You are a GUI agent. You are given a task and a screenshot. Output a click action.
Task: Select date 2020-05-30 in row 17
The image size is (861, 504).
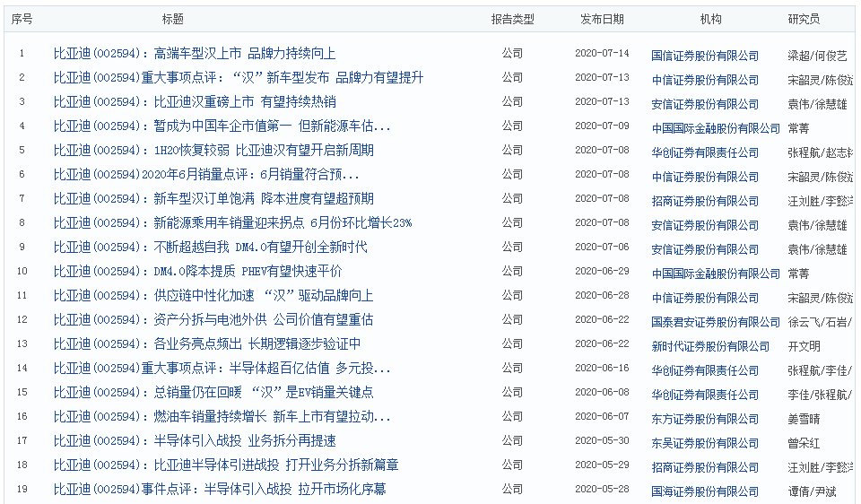pyautogui.click(x=602, y=439)
